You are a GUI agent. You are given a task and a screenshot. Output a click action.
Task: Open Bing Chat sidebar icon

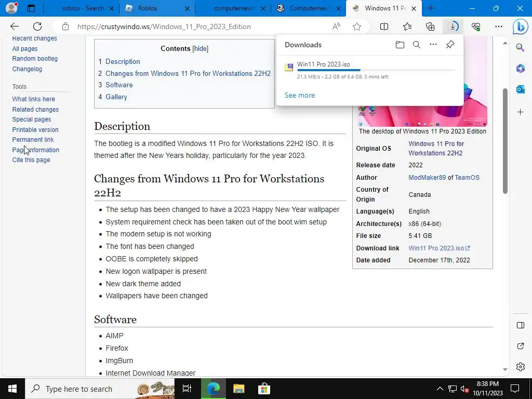click(x=520, y=27)
